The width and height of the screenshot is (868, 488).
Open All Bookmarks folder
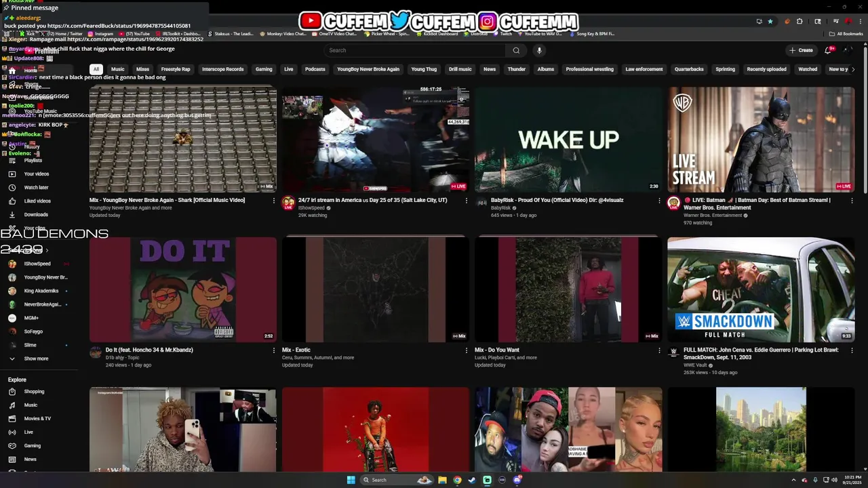click(x=846, y=33)
